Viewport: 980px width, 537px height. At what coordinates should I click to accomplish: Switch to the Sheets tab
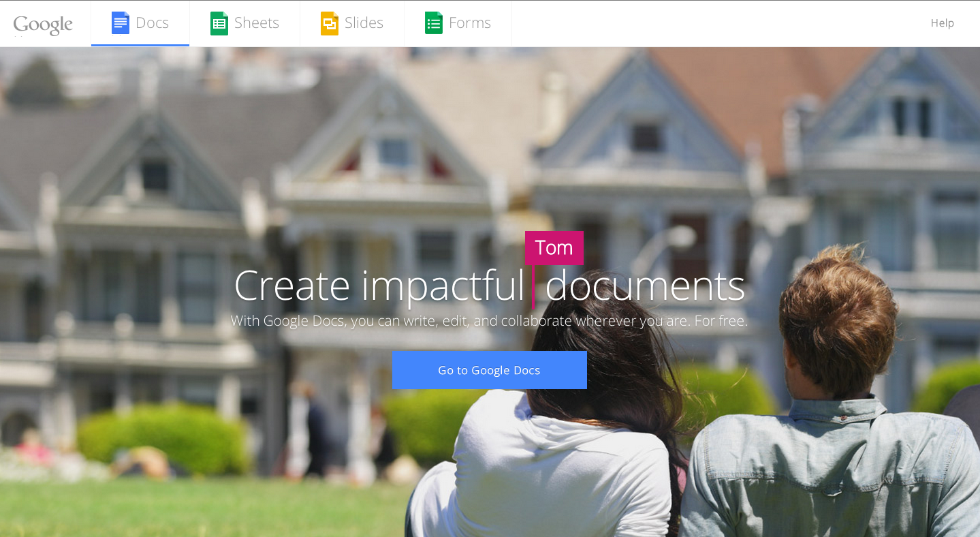(245, 22)
